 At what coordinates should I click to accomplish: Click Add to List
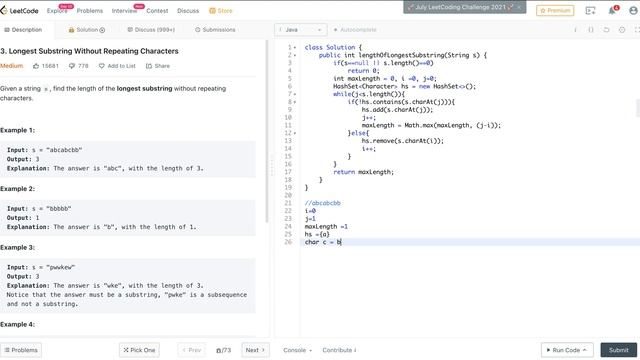coord(117,66)
